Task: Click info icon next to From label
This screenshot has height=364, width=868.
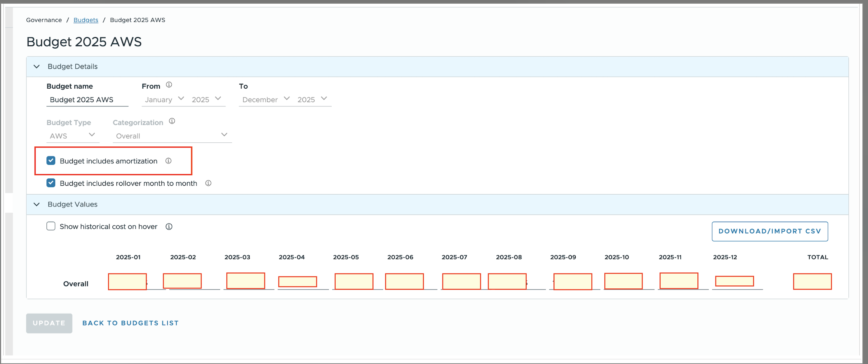Action: tap(169, 85)
